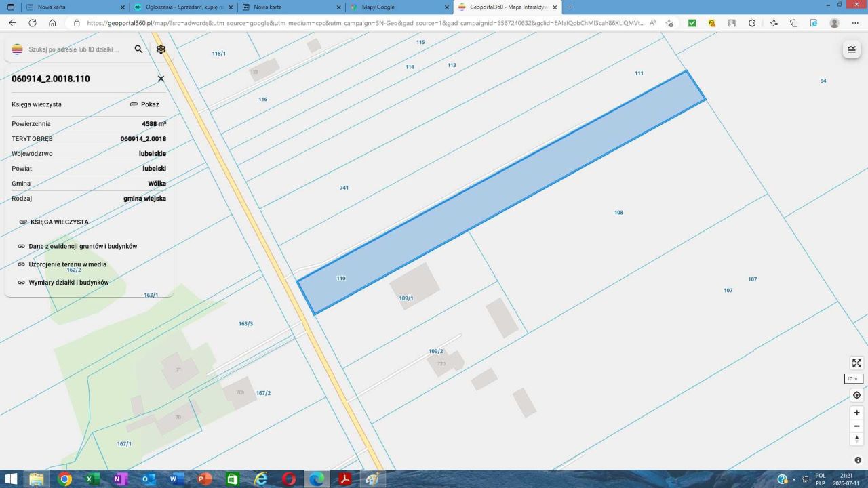This screenshot has width=868, height=488.
Task: Select parcel 108 on the map
Action: coord(618,213)
